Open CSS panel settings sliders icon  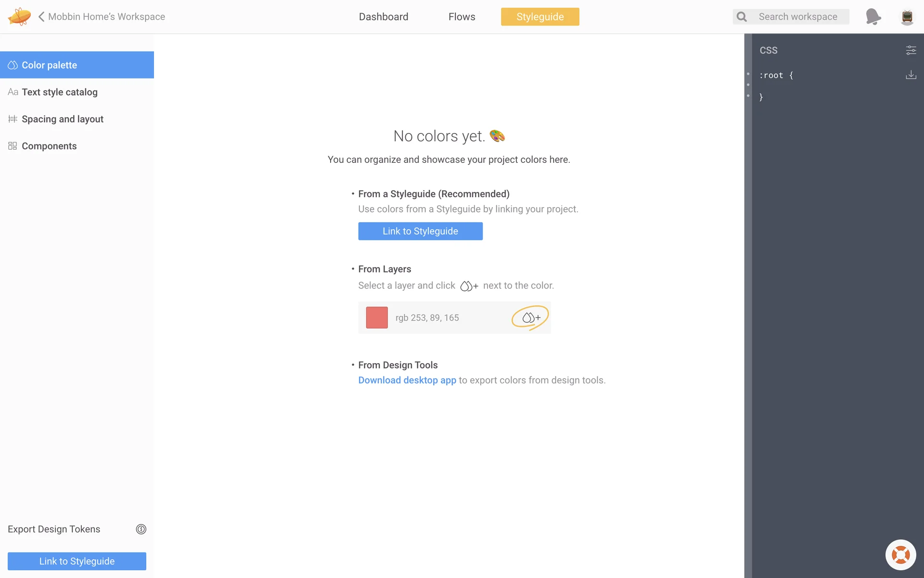pyautogui.click(x=911, y=50)
